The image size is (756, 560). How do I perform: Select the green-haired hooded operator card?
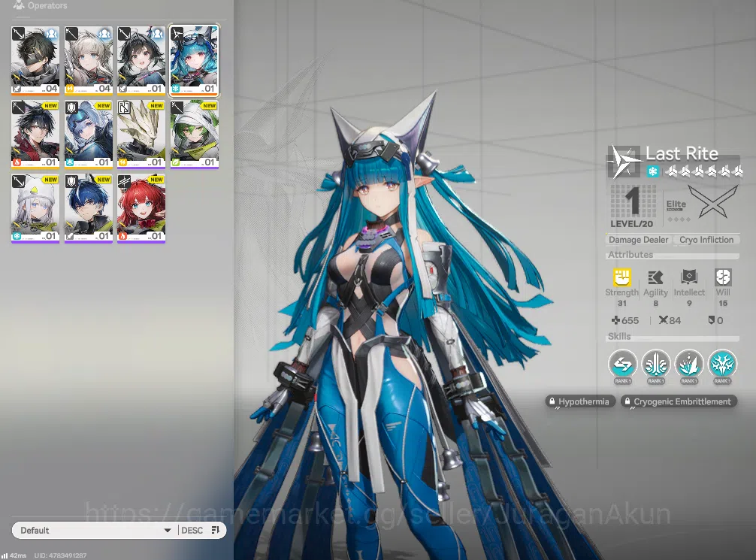point(195,135)
